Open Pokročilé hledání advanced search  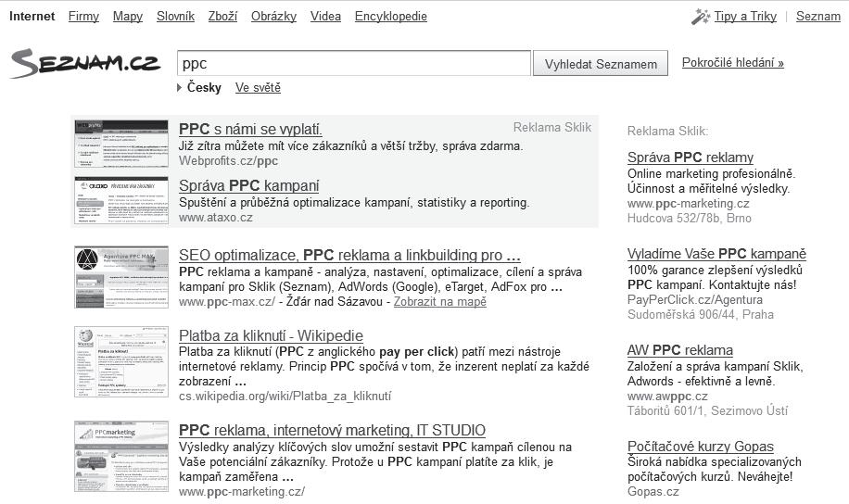(x=732, y=62)
